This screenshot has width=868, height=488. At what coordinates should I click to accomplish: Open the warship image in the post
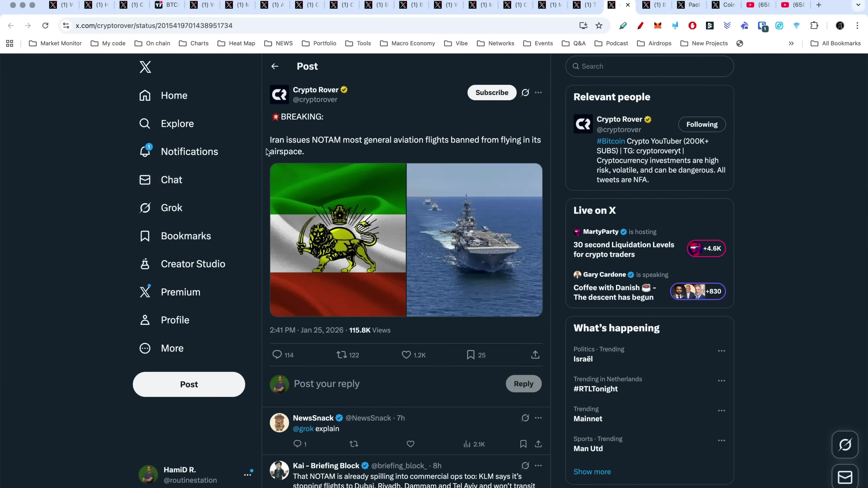tap(474, 240)
